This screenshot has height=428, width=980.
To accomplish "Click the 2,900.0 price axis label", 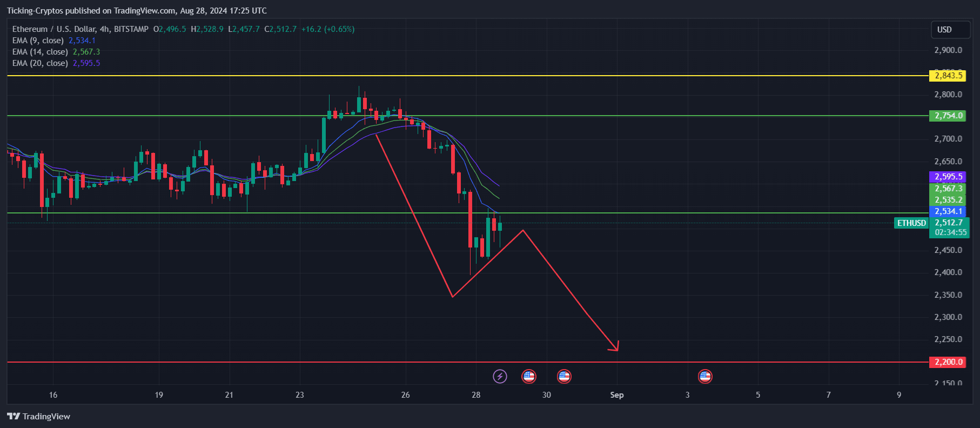I will (x=948, y=50).
